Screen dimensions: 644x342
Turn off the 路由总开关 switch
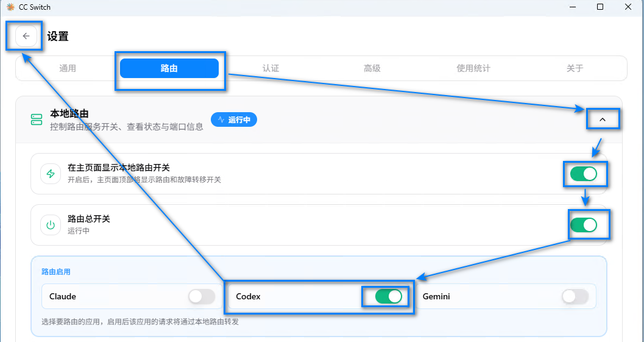[584, 225]
